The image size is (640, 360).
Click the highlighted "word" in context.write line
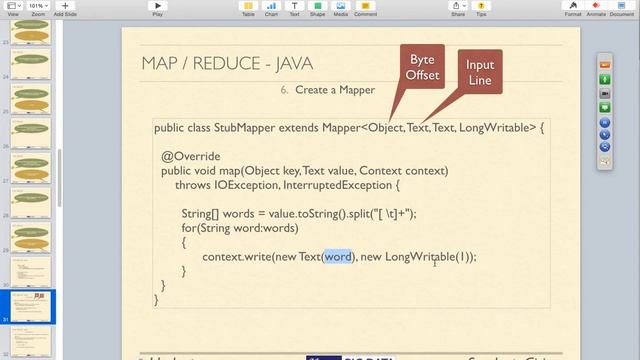[338, 257]
